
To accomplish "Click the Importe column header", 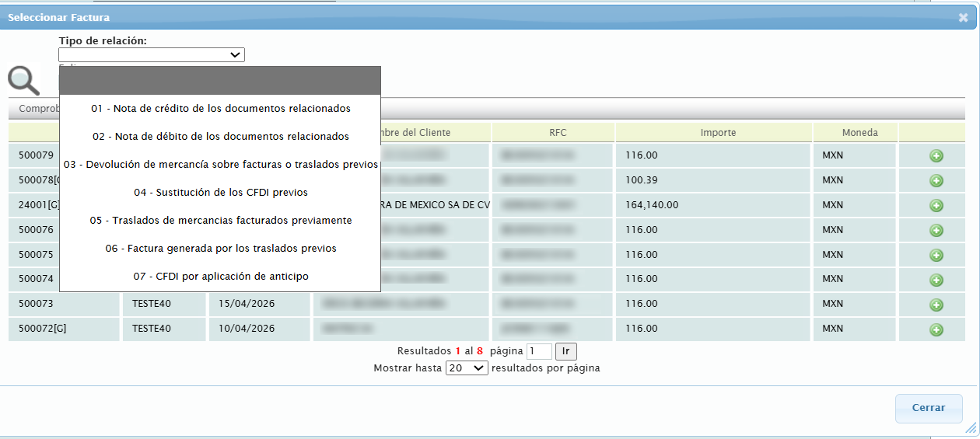I will [x=714, y=132].
